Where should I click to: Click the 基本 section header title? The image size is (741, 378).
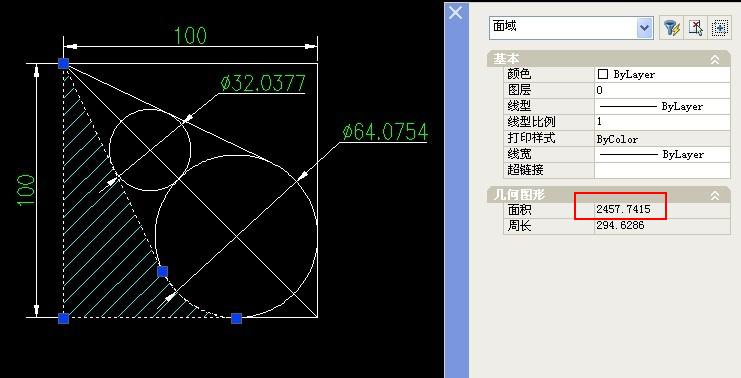click(x=506, y=59)
